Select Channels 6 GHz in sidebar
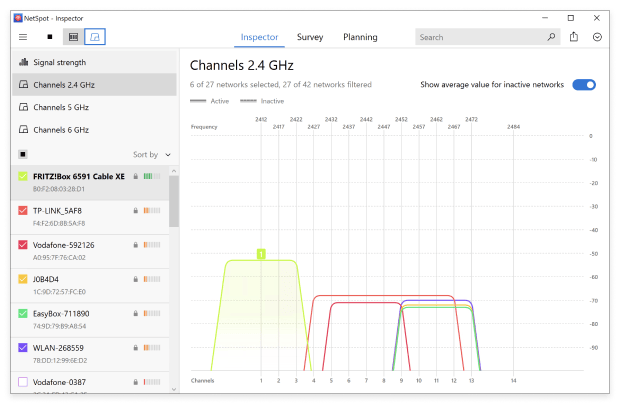 (x=94, y=130)
